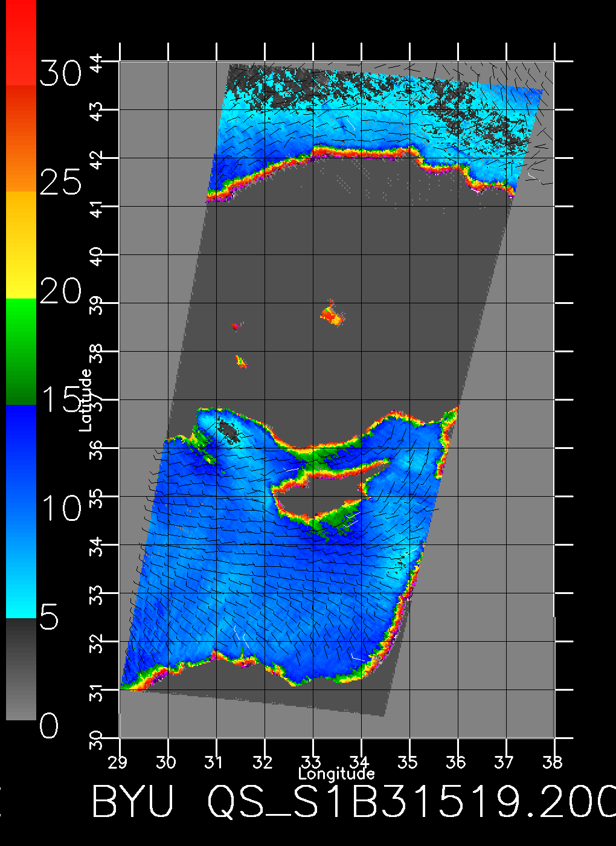Viewport: 616px width, 846px height.
Task: Click the "Longitude" axis title
Action: click(336, 773)
